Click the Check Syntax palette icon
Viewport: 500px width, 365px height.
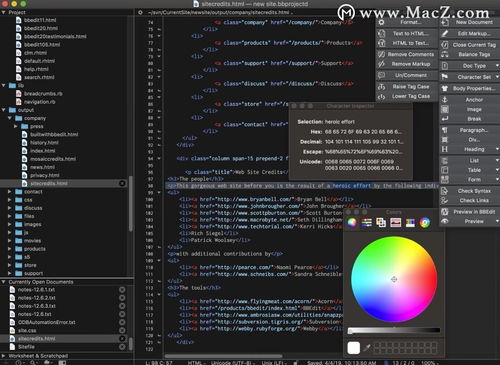444,191
